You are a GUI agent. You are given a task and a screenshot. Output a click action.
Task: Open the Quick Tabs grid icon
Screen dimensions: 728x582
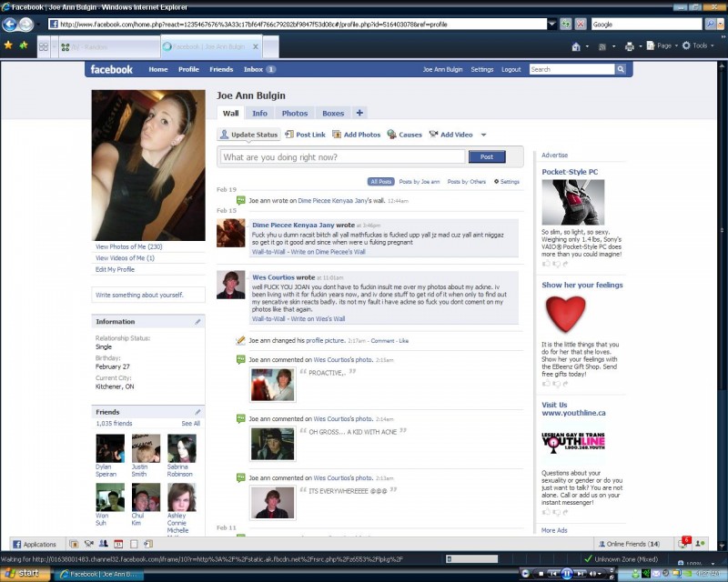[44, 47]
